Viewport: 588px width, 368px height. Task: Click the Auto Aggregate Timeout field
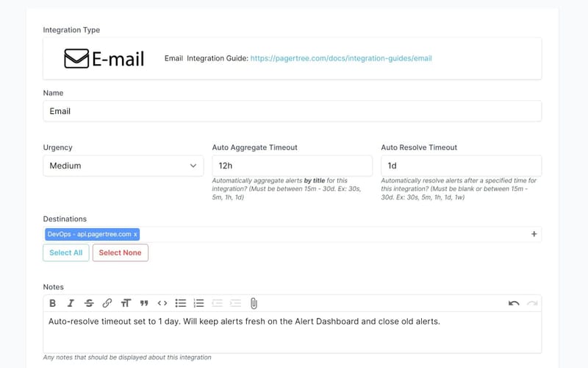point(292,166)
